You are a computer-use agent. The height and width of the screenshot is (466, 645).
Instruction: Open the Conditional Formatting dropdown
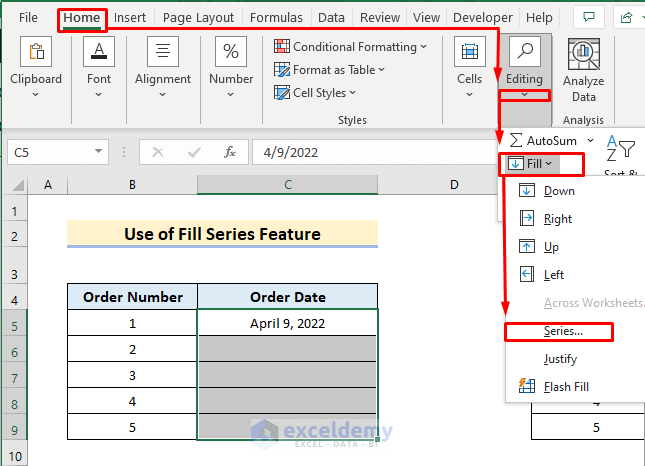coord(424,46)
